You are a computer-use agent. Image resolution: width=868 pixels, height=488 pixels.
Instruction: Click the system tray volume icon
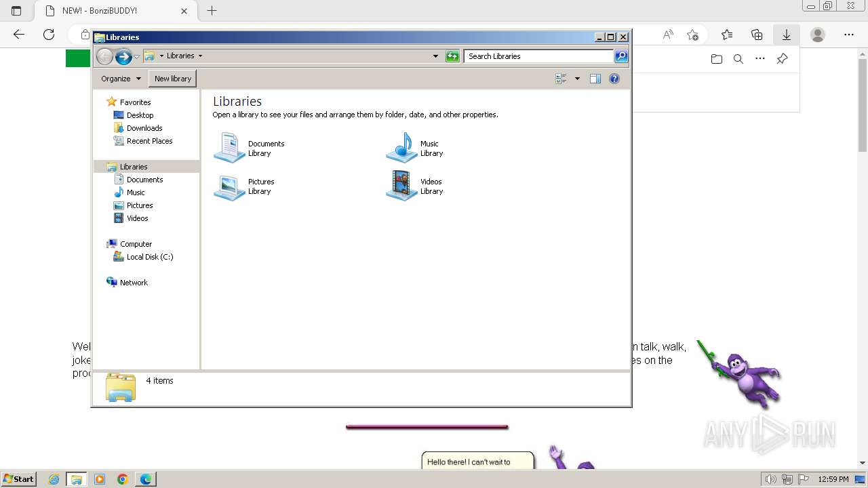pyautogui.click(x=772, y=479)
